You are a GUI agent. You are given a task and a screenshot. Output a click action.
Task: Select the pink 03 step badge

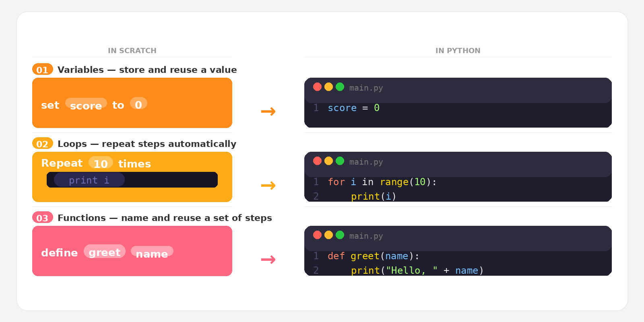click(x=42, y=217)
